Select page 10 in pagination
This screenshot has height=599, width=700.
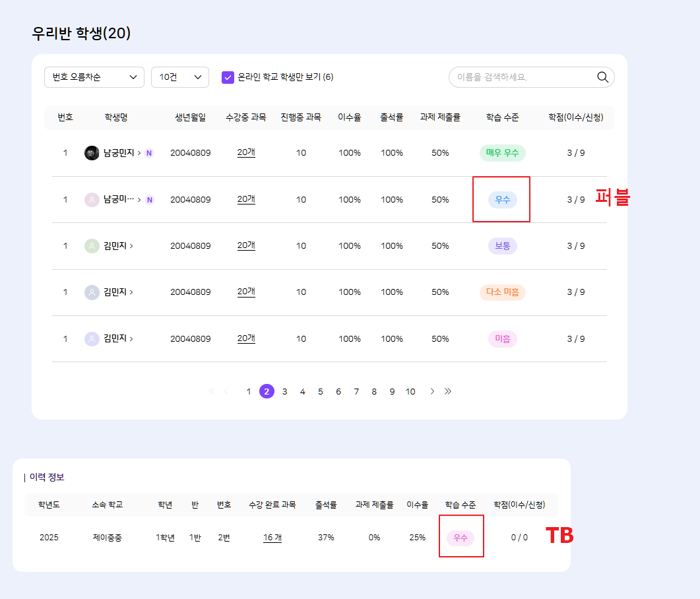410,391
